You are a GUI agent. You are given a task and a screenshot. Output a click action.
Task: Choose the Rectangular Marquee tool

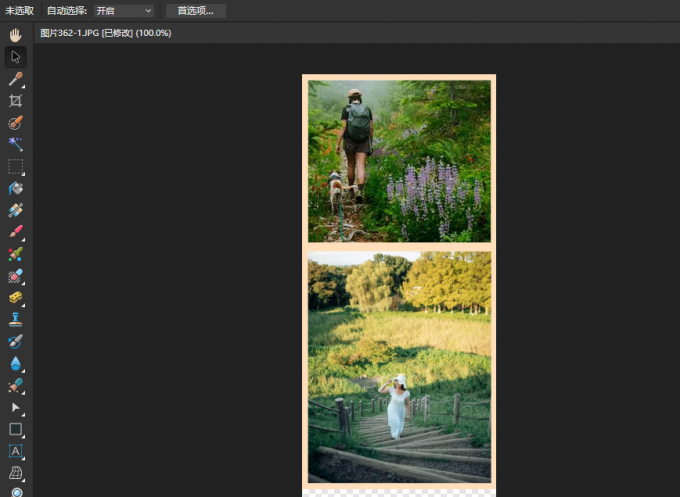(16, 167)
